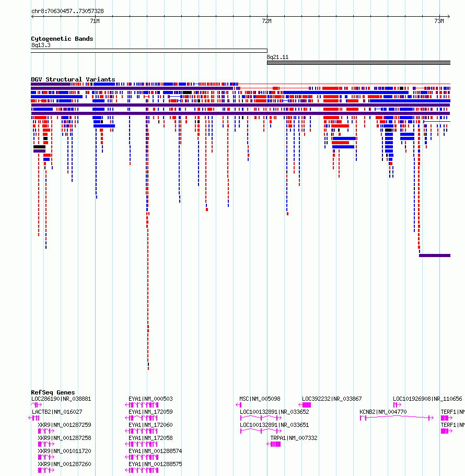Viewport: 465px width, 476px height.
Task: Open the XKR9|NM_001287259 transcript label
Action: click(x=64, y=425)
